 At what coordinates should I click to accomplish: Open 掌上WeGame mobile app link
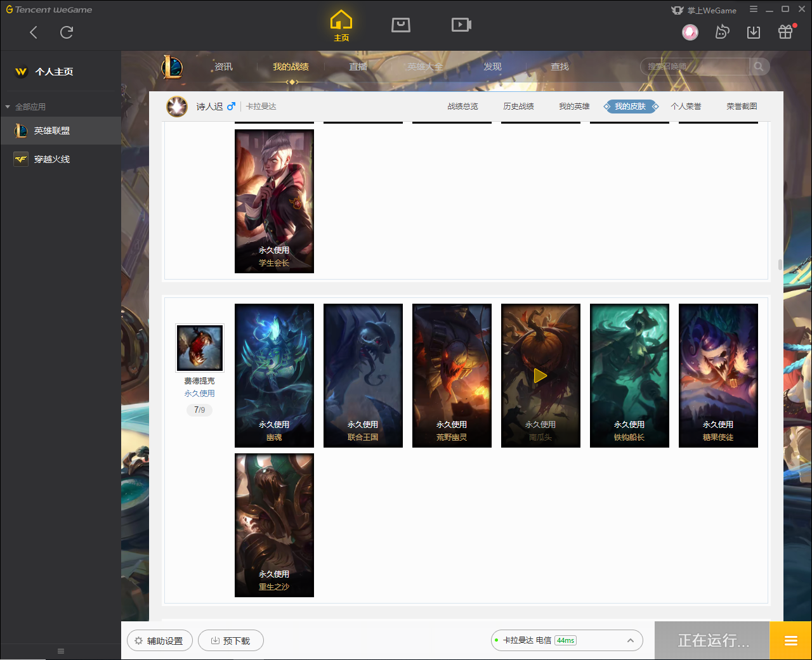704,10
